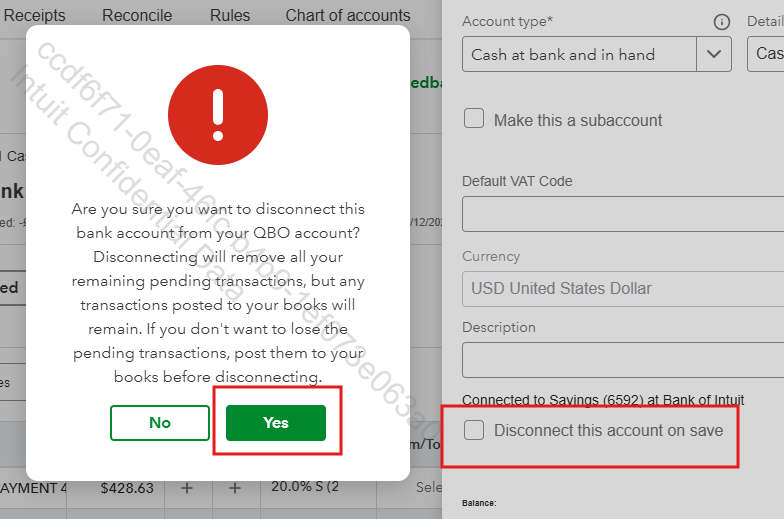
Task: Click the Default VAT Code field
Action: [x=622, y=214]
